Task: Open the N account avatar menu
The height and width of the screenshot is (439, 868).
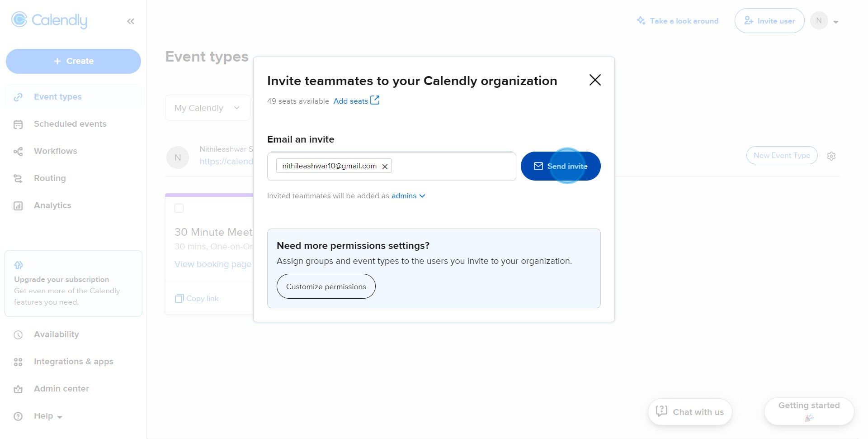Action: (x=819, y=20)
